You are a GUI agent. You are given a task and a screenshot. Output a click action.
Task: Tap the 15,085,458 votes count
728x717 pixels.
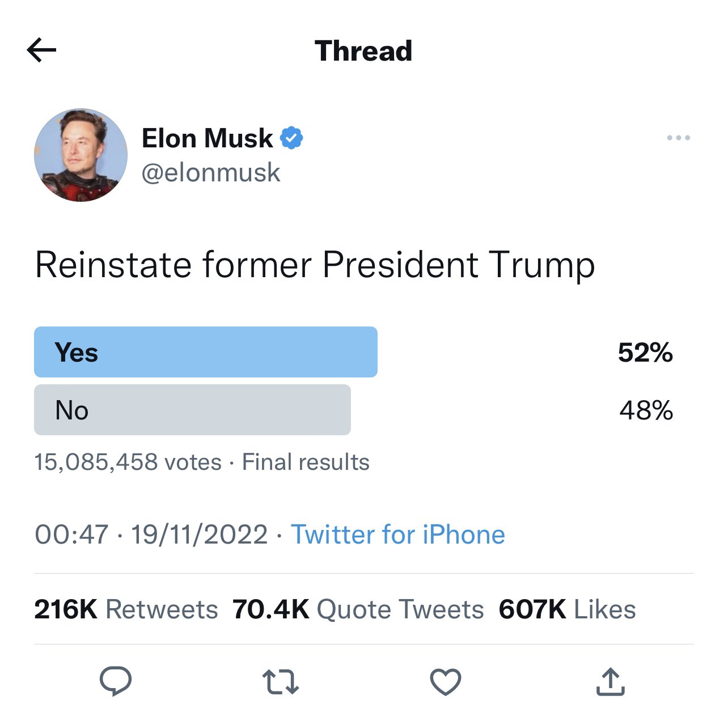click(x=128, y=462)
